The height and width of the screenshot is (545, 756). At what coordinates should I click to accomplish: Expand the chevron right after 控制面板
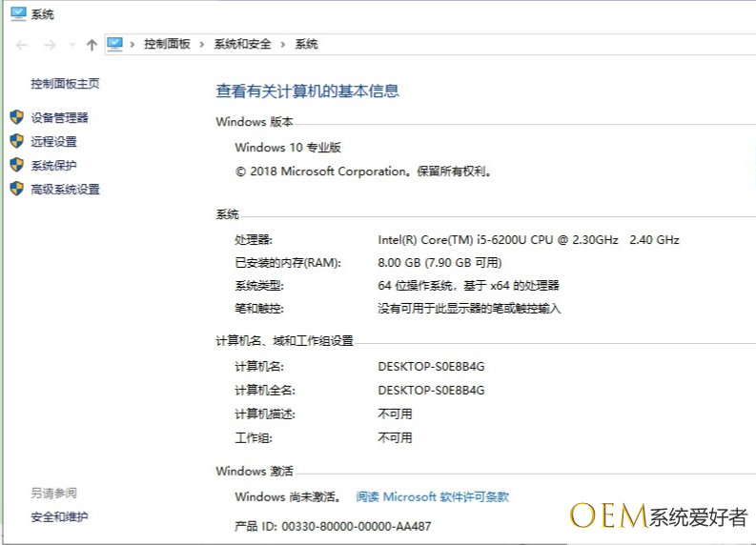pos(203,45)
